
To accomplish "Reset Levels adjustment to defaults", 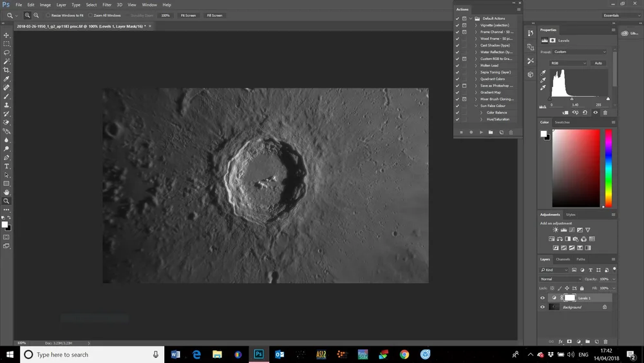I will pos(585,113).
